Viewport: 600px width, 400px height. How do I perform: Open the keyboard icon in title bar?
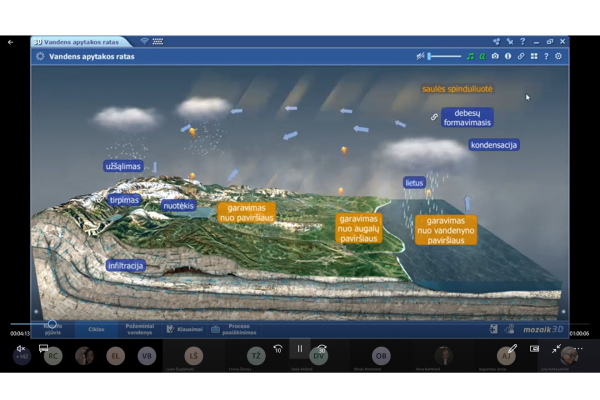coord(158,41)
